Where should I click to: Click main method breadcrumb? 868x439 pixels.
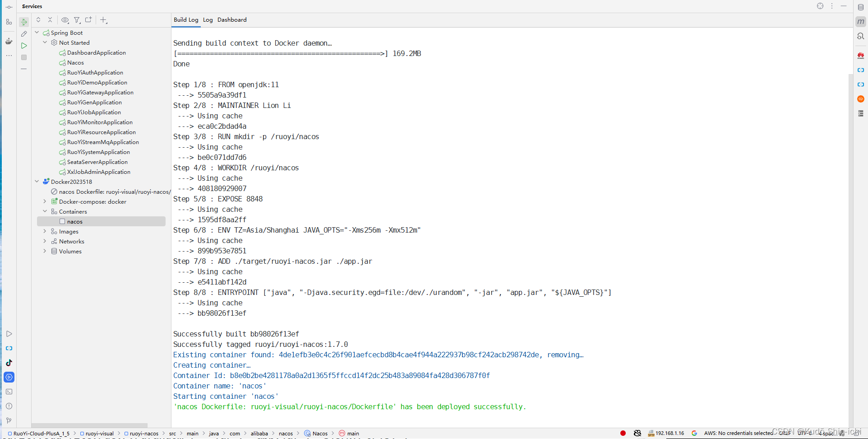pyautogui.click(x=349, y=434)
